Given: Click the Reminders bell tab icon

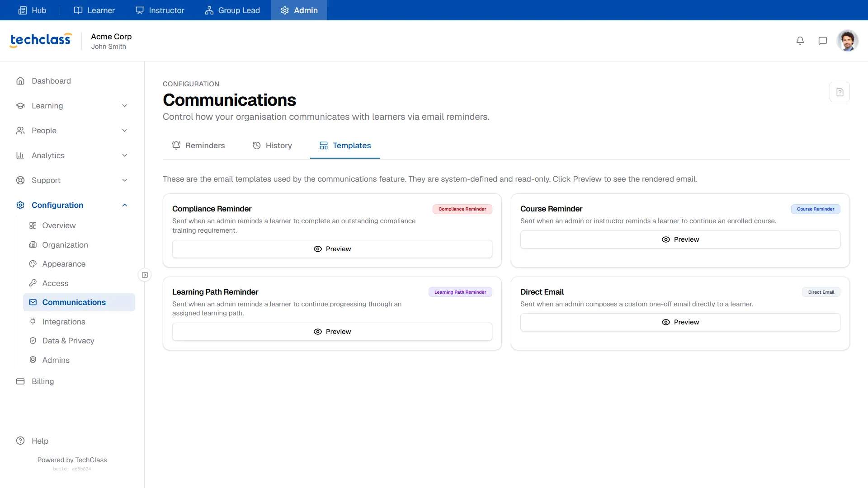Looking at the screenshot, I should click(x=176, y=145).
